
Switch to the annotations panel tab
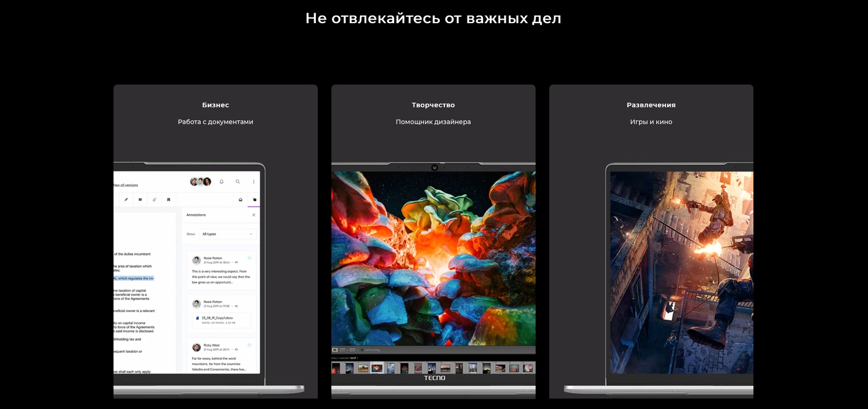coord(255,200)
